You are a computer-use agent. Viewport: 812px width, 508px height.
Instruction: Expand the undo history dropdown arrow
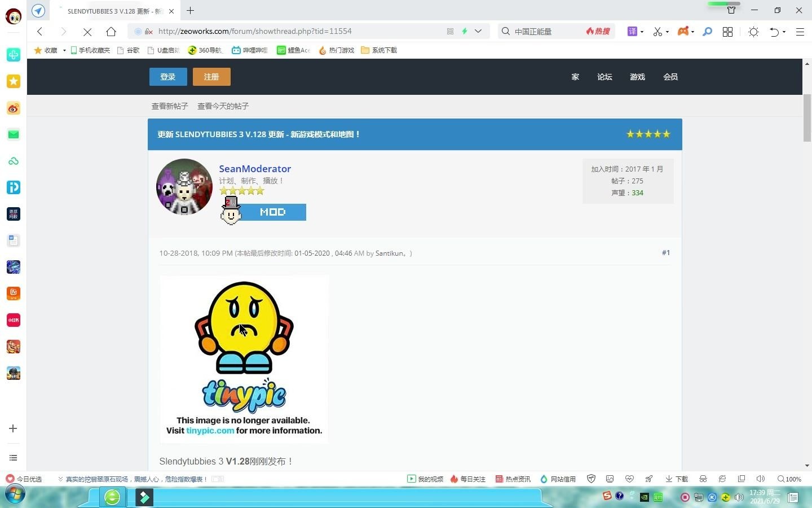[x=784, y=32]
